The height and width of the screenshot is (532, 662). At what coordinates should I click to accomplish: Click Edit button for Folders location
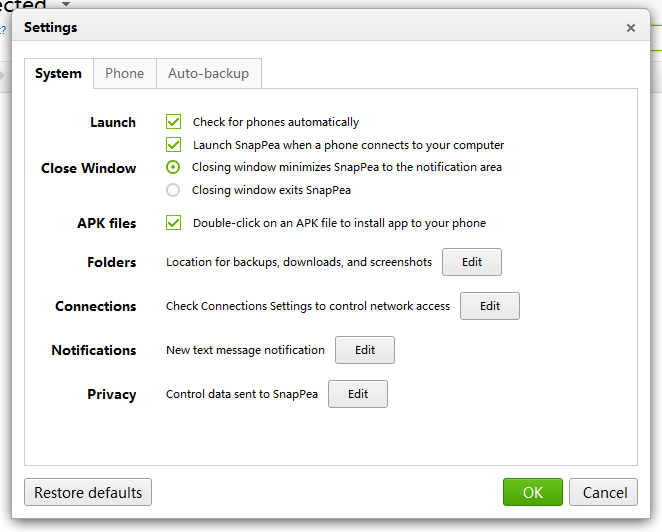pos(472,262)
